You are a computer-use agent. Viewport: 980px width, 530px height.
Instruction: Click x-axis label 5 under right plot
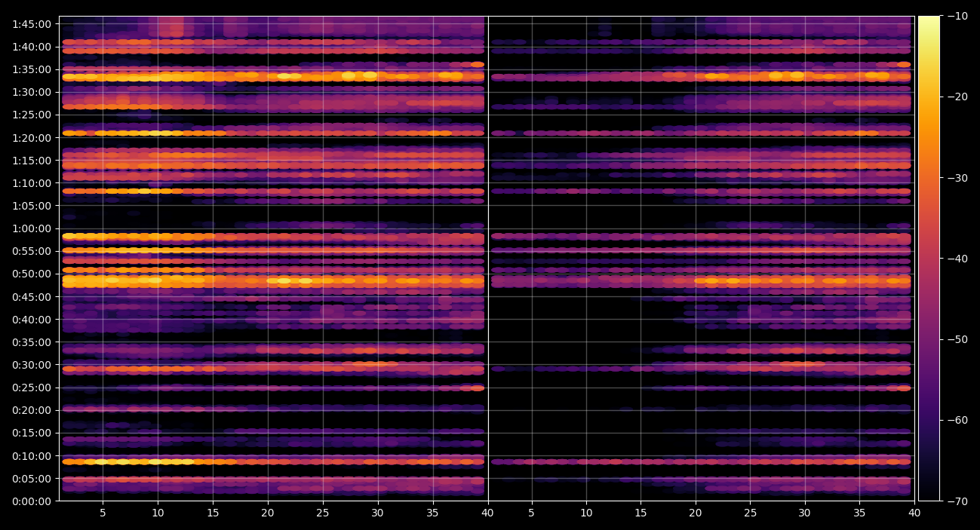coord(531,513)
